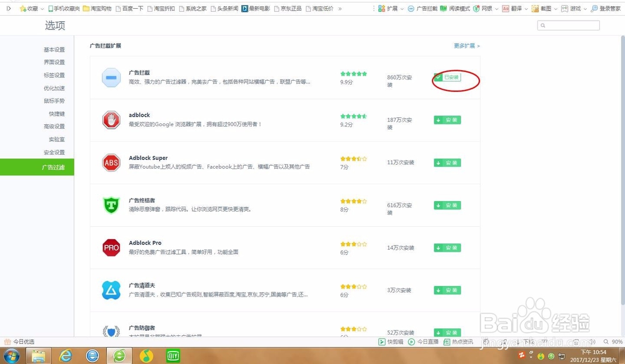Select 广告过滤 in options sidebar
The width and height of the screenshot is (625, 364).
pos(37,167)
